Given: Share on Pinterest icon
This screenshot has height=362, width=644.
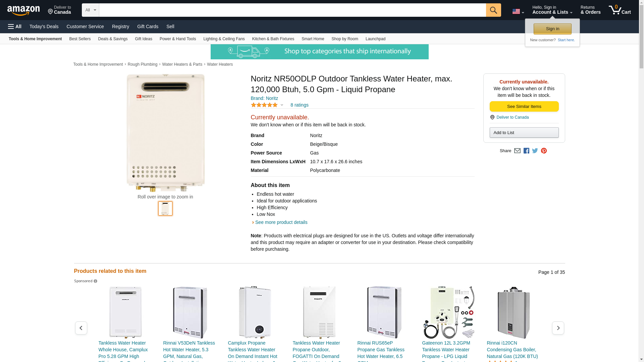Looking at the screenshot, I should click(544, 151).
